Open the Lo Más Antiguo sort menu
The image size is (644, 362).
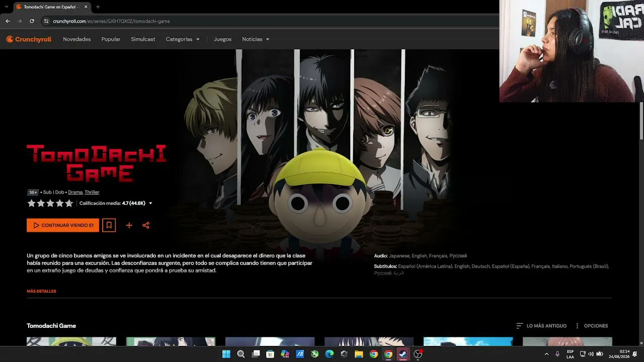pos(541,326)
